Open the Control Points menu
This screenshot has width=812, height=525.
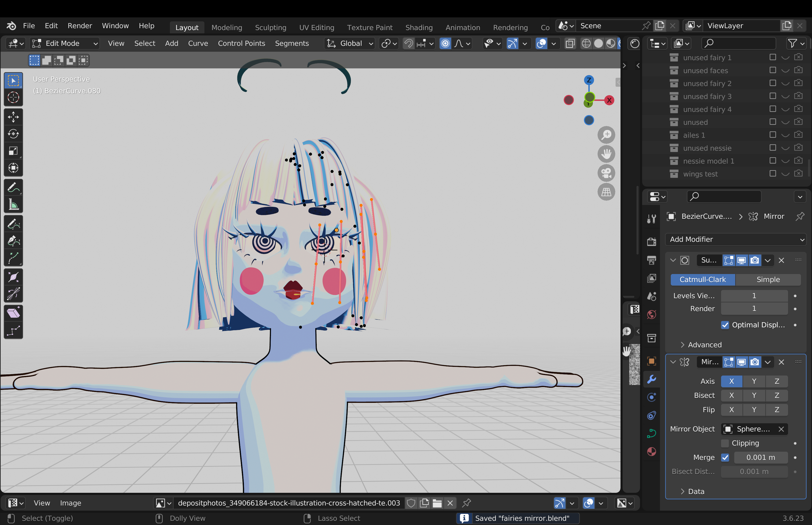(x=241, y=43)
